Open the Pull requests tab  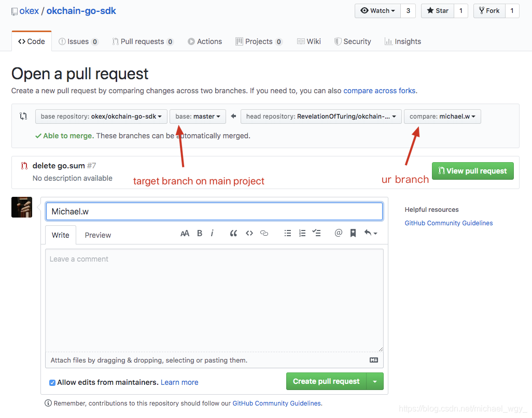[143, 41]
